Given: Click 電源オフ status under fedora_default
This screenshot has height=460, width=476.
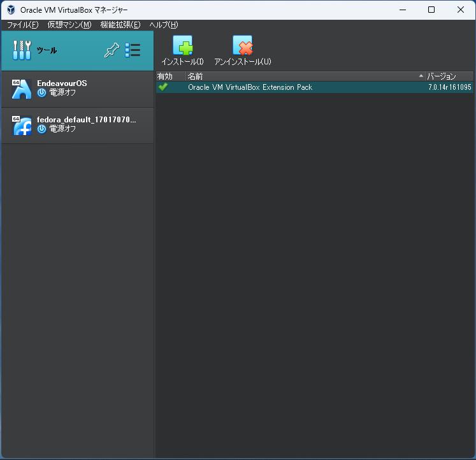Looking at the screenshot, I should coord(62,129).
